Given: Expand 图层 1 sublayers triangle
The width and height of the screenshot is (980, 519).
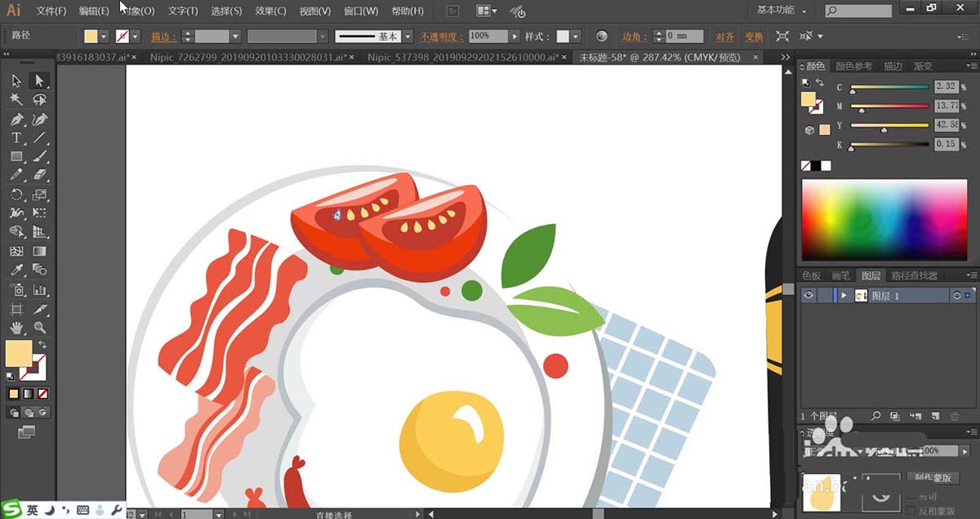Looking at the screenshot, I should pos(844,296).
